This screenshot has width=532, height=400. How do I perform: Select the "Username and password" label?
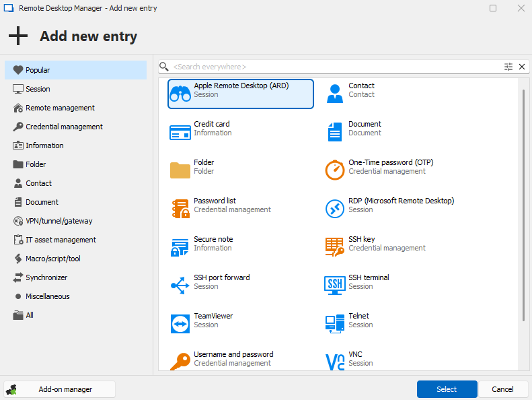pyautogui.click(x=233, y=354)
